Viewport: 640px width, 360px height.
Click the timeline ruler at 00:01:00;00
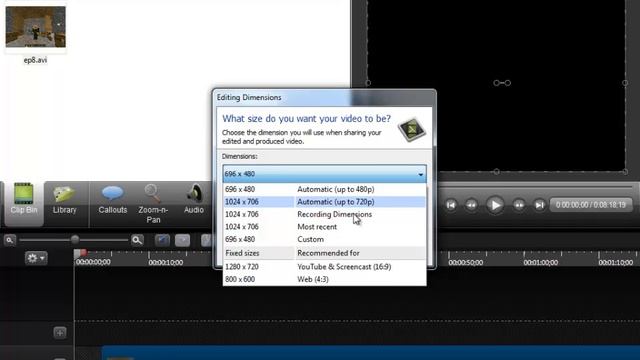tap(541, 262)
